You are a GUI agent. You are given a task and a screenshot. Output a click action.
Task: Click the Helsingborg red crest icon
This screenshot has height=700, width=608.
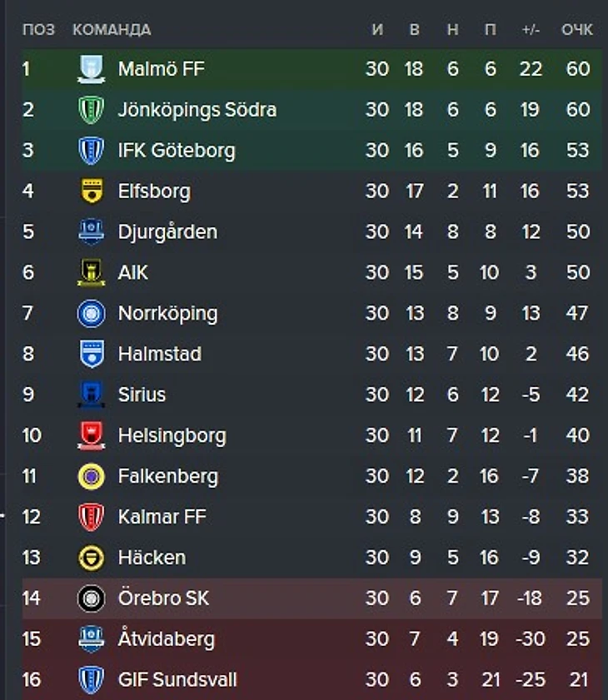point(91,435)
